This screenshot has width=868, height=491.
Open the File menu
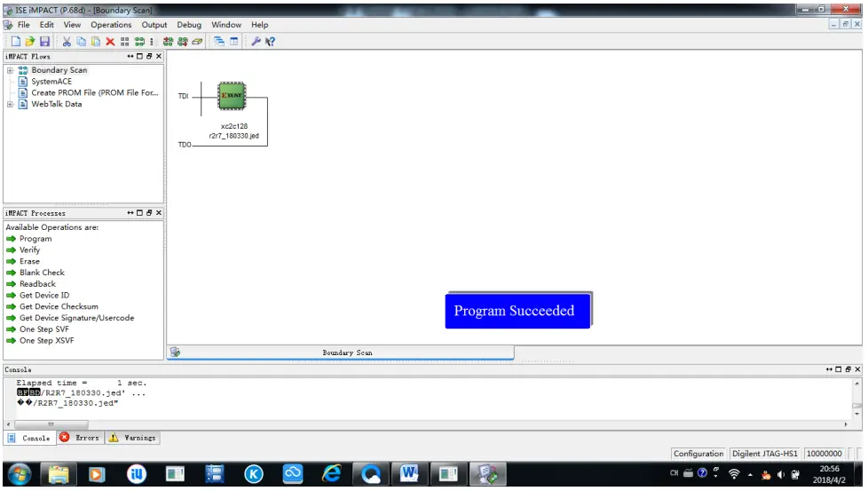point(24,25)
